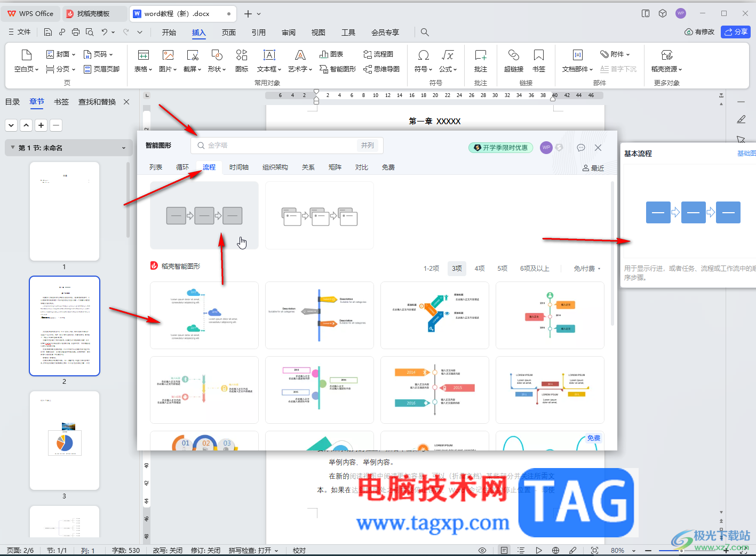Open the References ribbon tab
This screenshot has height=556, width=756.
pyautogui.click(x=259, y=33)
